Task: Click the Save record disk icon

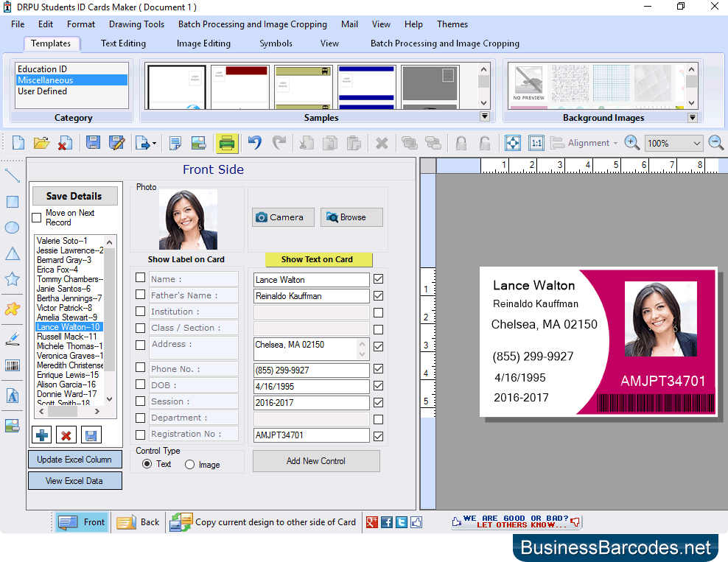Action: click(x=91, y=435)
